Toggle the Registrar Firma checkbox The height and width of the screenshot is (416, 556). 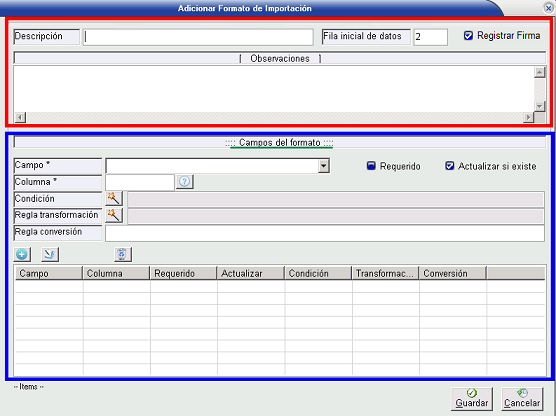click(x=468, y=35)
